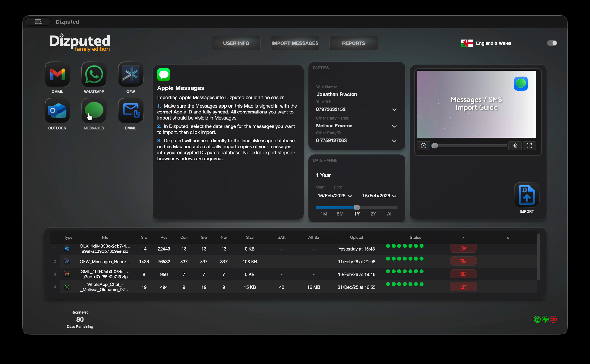Open the Other Party Name dropdown

click(394, 126)
